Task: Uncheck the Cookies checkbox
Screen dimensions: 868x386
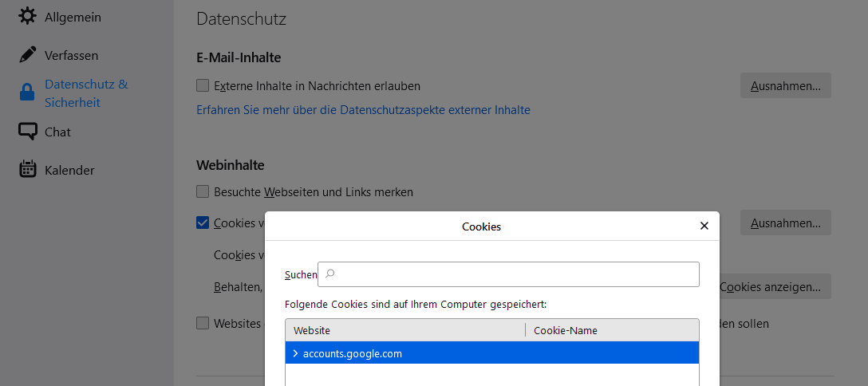Action: pos(203,223)
